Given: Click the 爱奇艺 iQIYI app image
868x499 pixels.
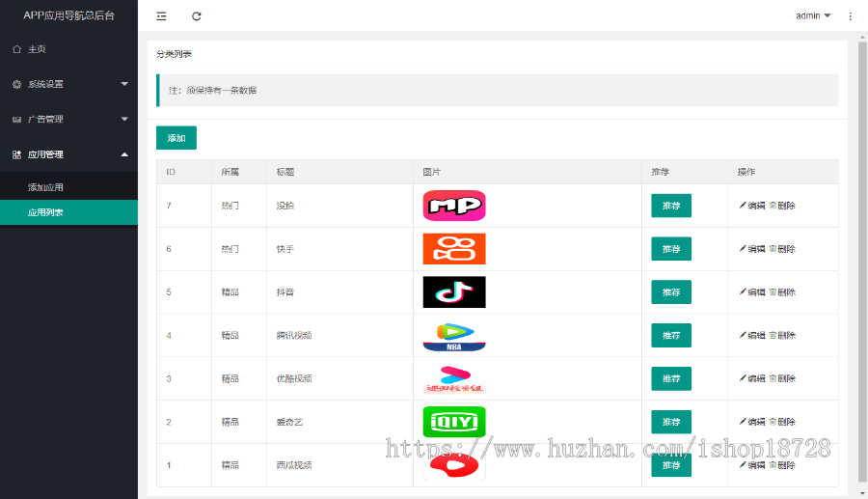Looking at the screenshot, I should click(454, 422).
